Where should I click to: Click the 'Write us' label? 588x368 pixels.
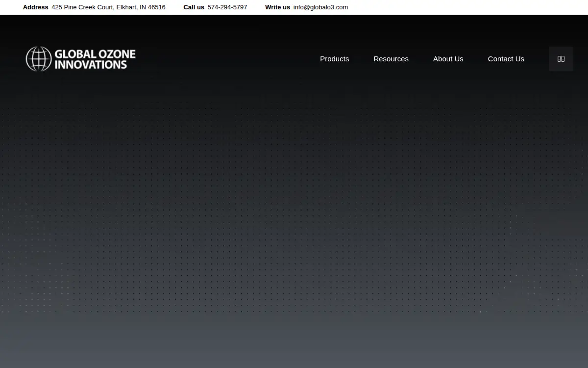[x=278, y=7]
